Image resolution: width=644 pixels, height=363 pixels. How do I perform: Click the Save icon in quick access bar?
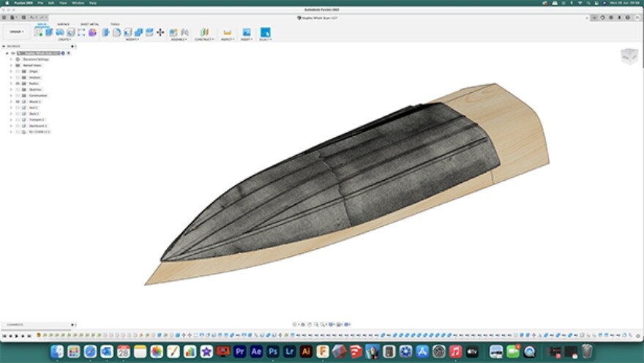click(x=24, y=18)
